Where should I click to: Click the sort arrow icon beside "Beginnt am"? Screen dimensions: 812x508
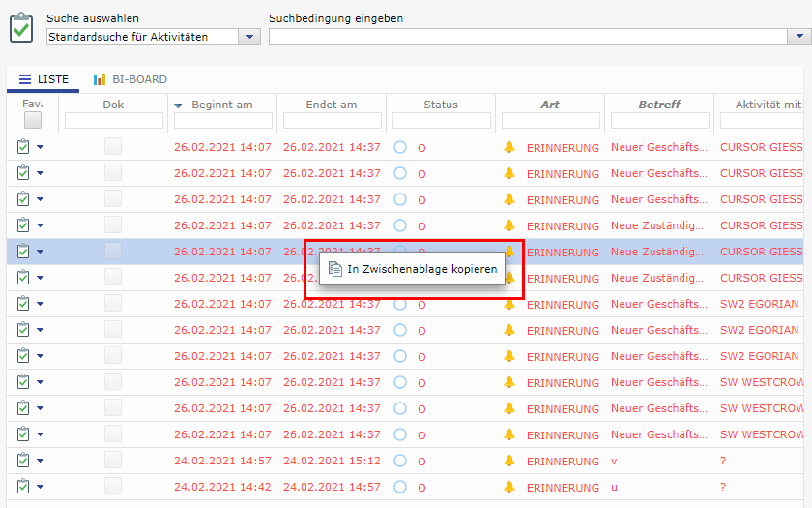[178, 105]
